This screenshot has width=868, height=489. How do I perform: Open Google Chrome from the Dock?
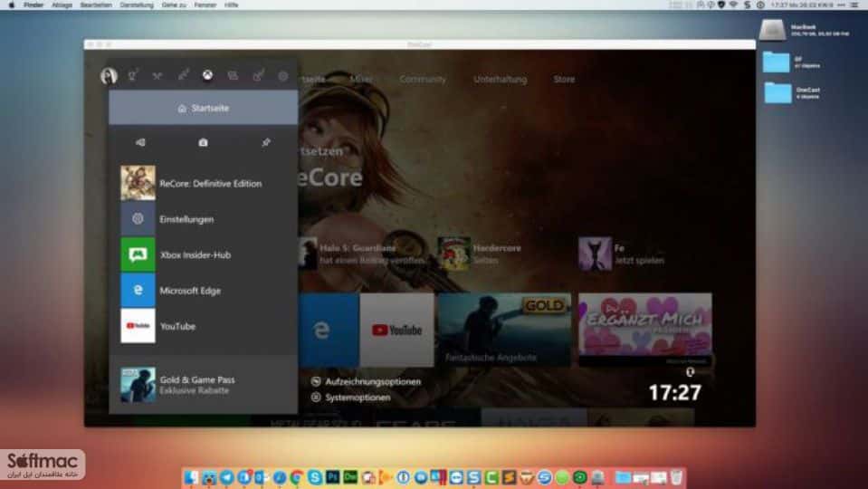[x=297, y=477]
